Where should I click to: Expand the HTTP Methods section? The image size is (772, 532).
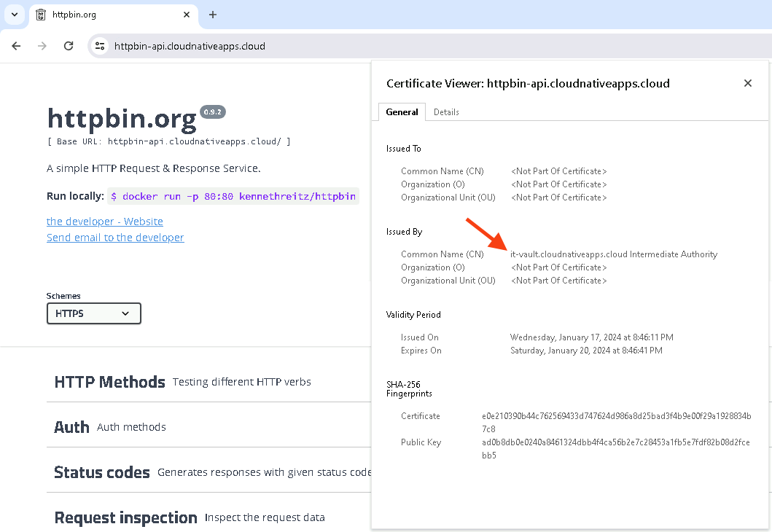click(x=109, y=381)
